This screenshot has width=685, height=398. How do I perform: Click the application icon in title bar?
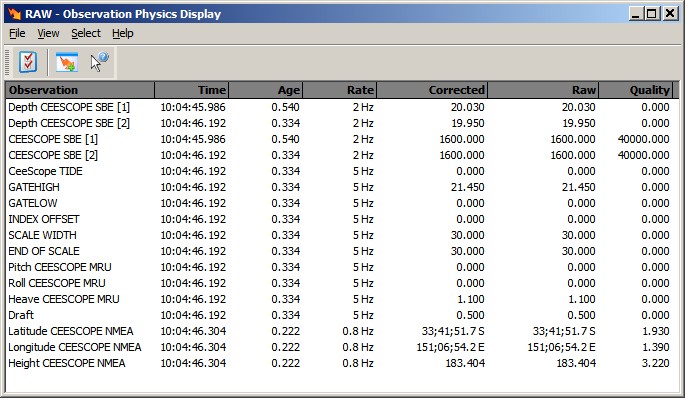(14, 14)
